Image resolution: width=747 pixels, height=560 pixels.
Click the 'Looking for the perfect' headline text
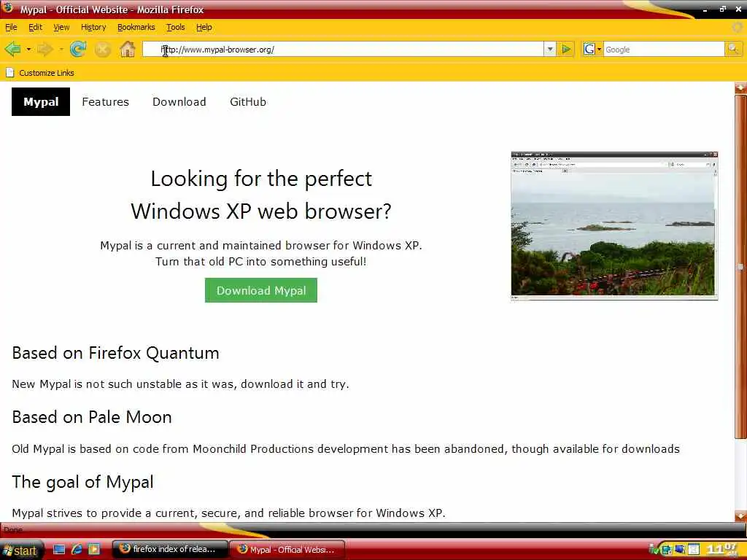261,179
